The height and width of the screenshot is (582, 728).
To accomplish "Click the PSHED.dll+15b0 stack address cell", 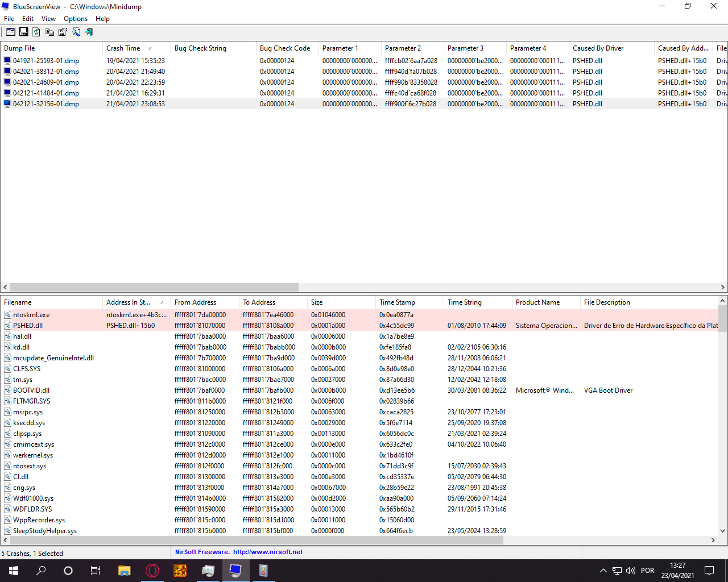I will 130,325.
